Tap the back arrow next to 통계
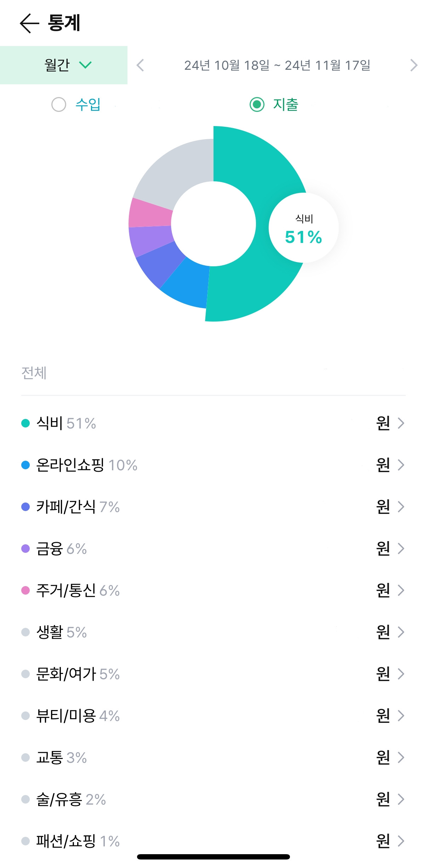This screenshot has height=868, width=427. [x=29, y=23]
